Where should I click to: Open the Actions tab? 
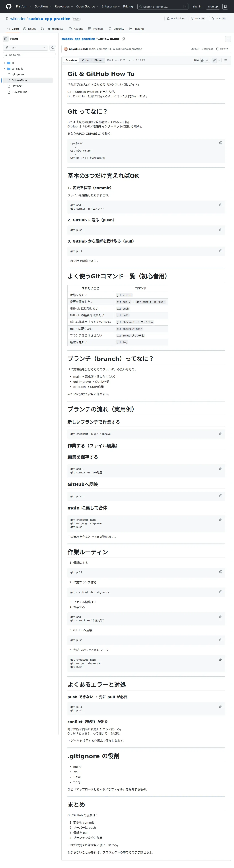[76, 29]
